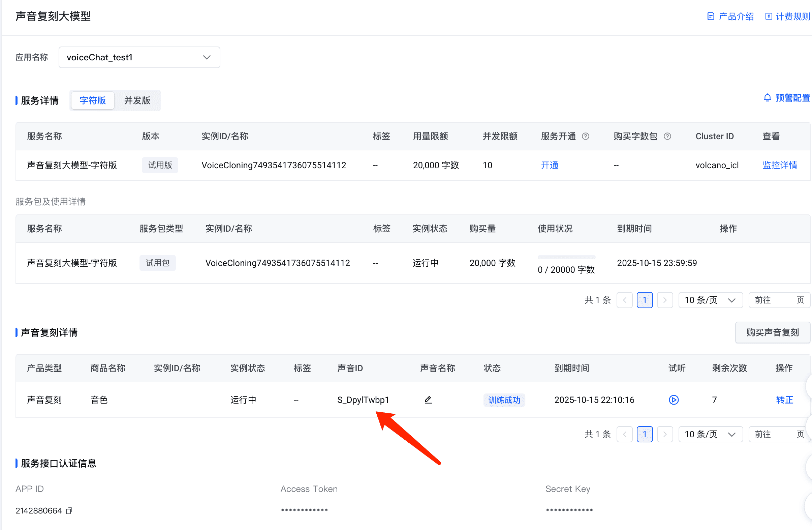The width and height of the screenshot is (812, 530).
Task: Expand the 10 条/页 dropdown under the service package table
Action: tap(710, 300)
